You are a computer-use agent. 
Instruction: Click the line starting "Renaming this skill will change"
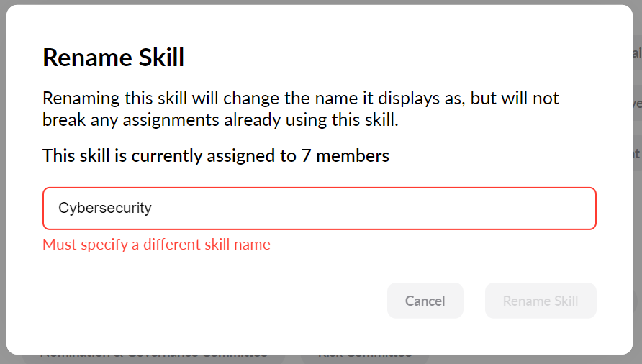(x=300, y=99)
